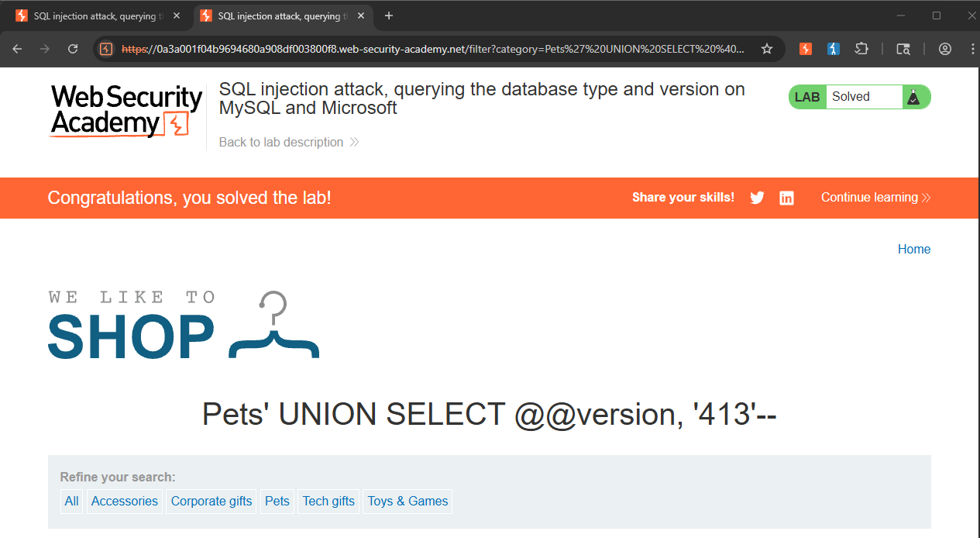The width and height of the screenshot is (980, 538).
Task: Open the Burp Suite extension icon
Action: point(806,49)
